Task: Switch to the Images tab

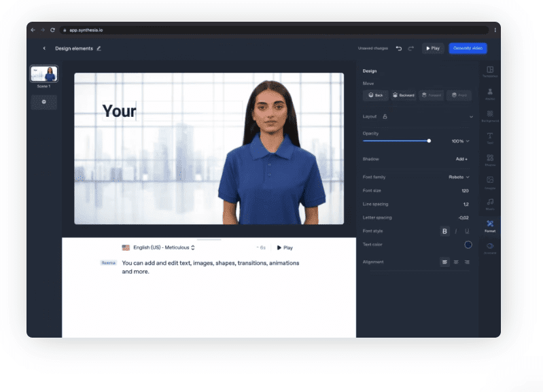Action: [x=489, y=181]
